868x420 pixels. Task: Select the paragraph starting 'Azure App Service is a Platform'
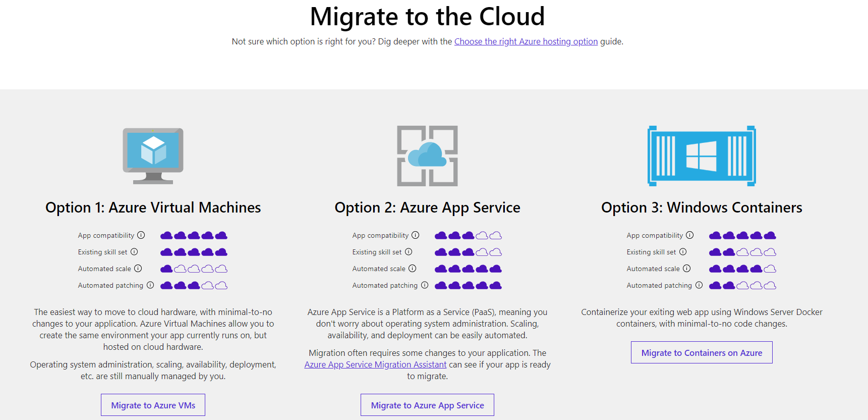pyautogui.click(x=427, y=324)
